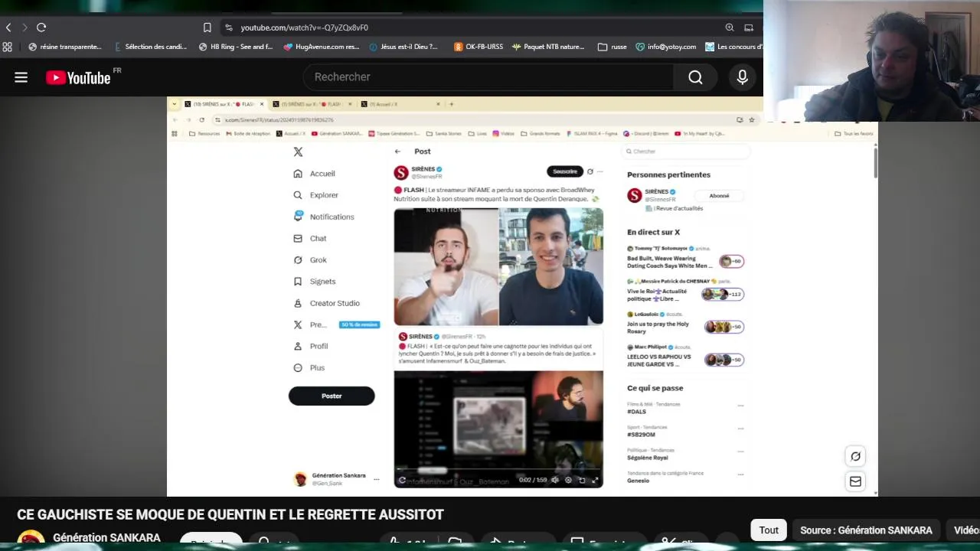
Task: Select the Tout filter chip
Action: [769, 530]
